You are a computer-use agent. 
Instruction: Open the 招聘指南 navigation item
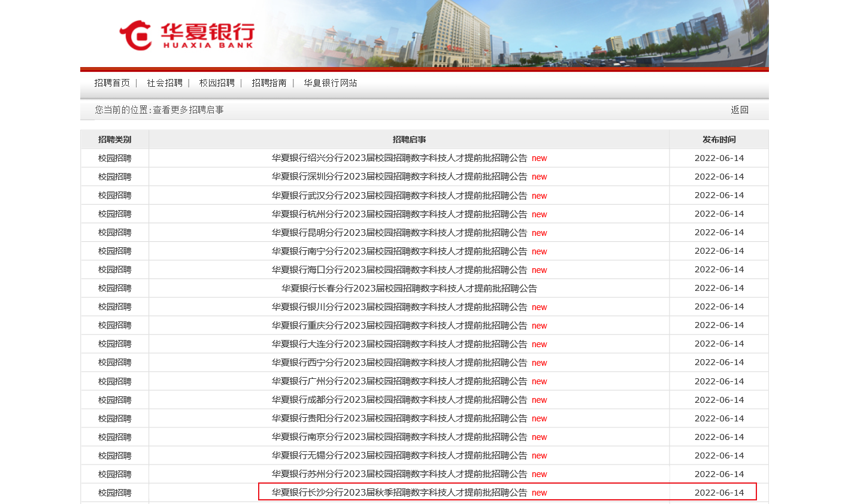pos(269,83)
